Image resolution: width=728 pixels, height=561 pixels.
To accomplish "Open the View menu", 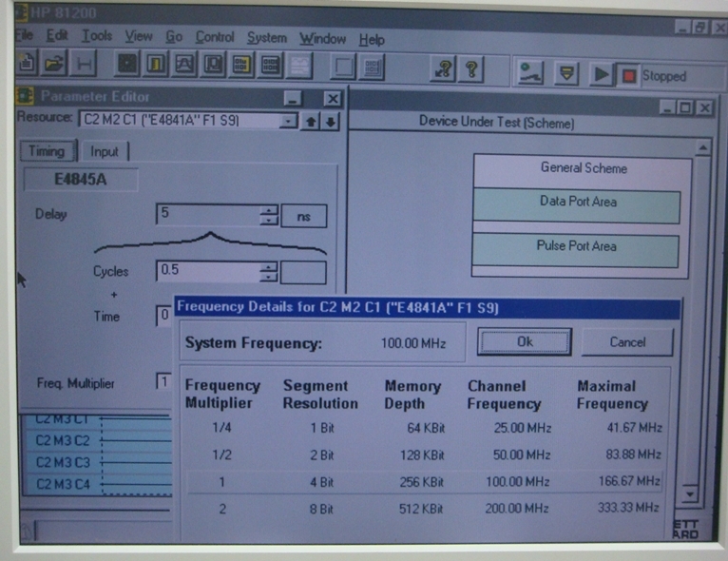I will point(139,36).
